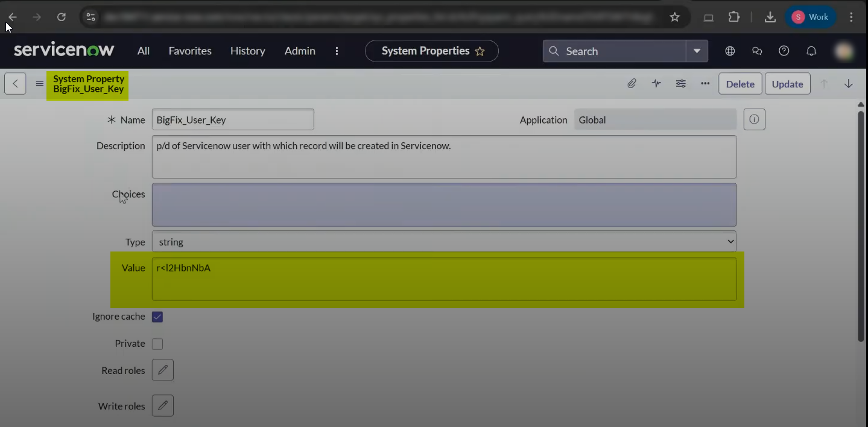The height and width of the screenshot is (427, 868).
Task: Click the browser forward arrow
Action: (x=37, y=17)
